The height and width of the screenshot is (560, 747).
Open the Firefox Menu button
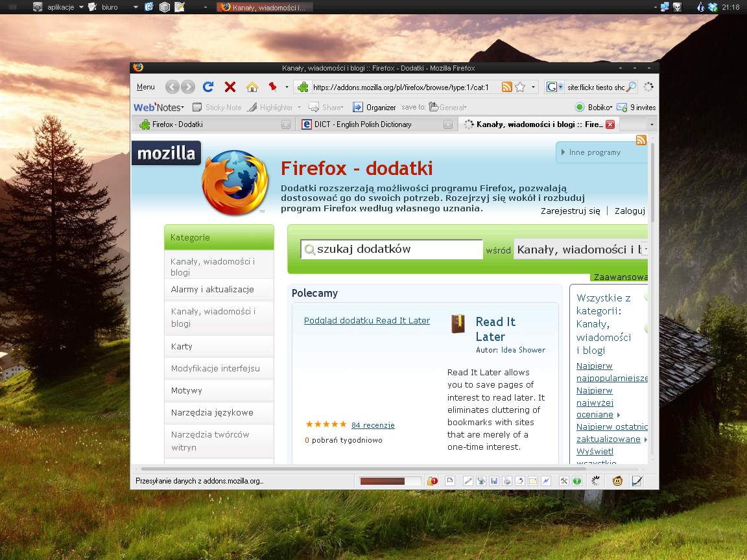coord(146,87)
